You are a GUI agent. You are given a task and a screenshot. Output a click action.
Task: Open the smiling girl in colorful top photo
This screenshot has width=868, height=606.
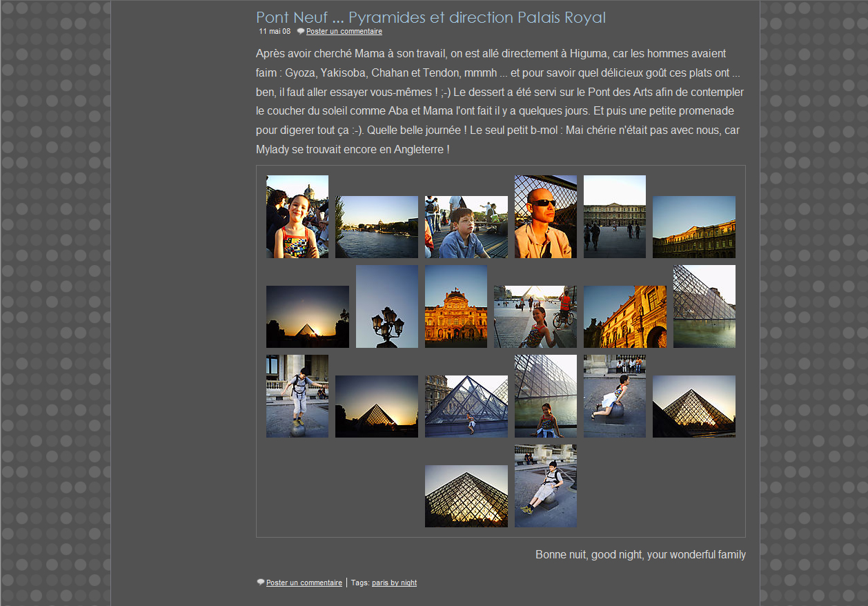[x=297, y=217]
